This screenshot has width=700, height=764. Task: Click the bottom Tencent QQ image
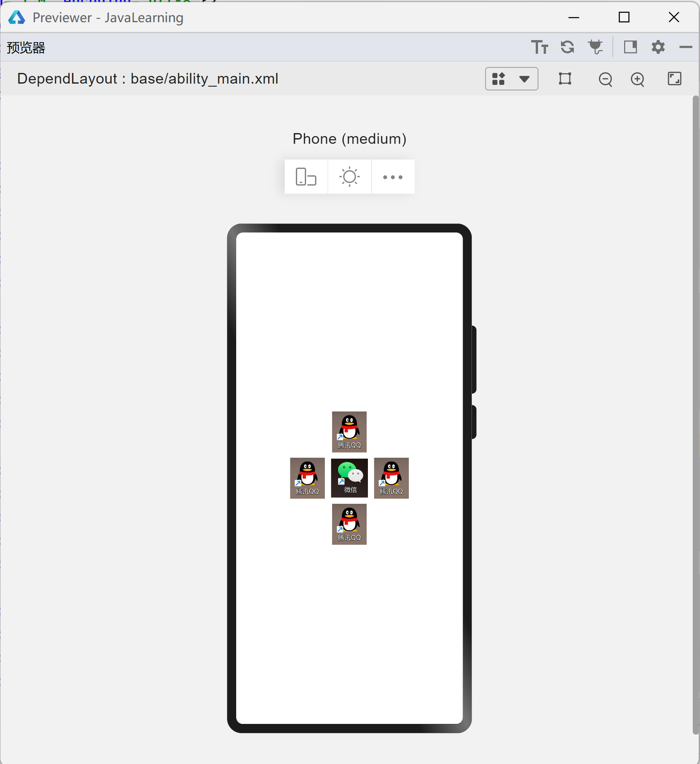tap(349, 524)
